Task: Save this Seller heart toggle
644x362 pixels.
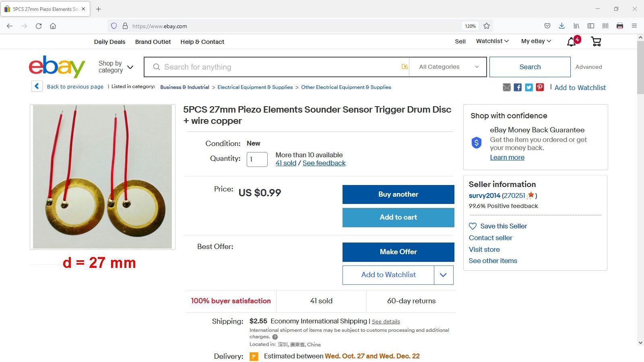Action: 473,226
